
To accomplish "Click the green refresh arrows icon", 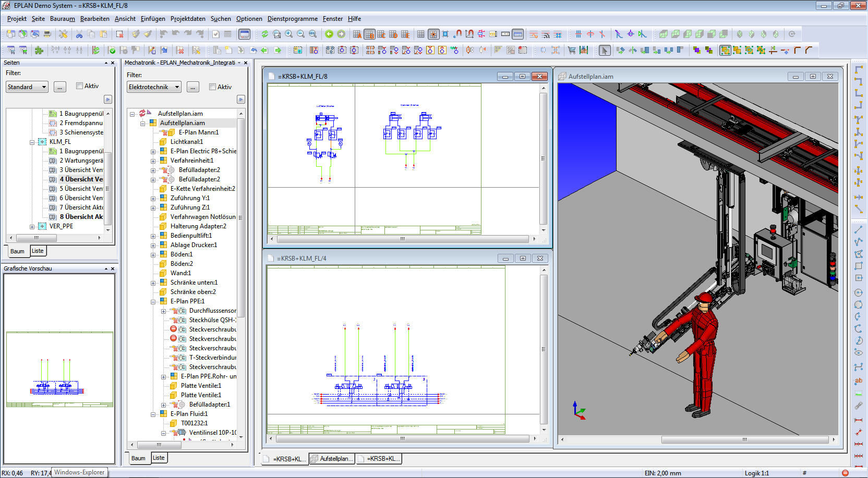I will pos(265,34).
